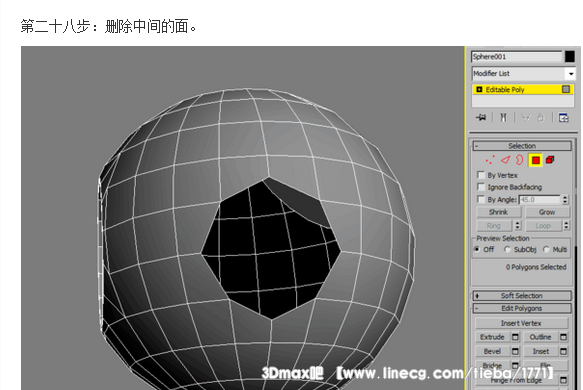
Task: Select Edge sub-object mode icon
Action: pyautogui.click(x=505, y=160)
